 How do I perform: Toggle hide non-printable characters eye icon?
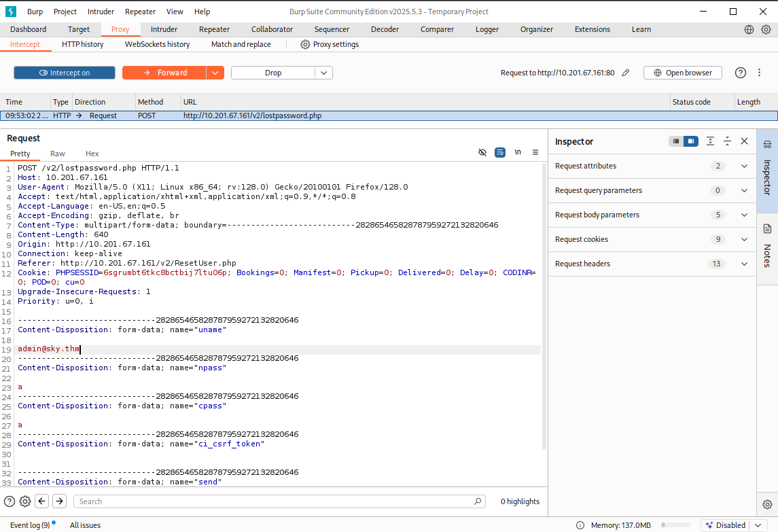pyautogui.click(x=482, y=152)
